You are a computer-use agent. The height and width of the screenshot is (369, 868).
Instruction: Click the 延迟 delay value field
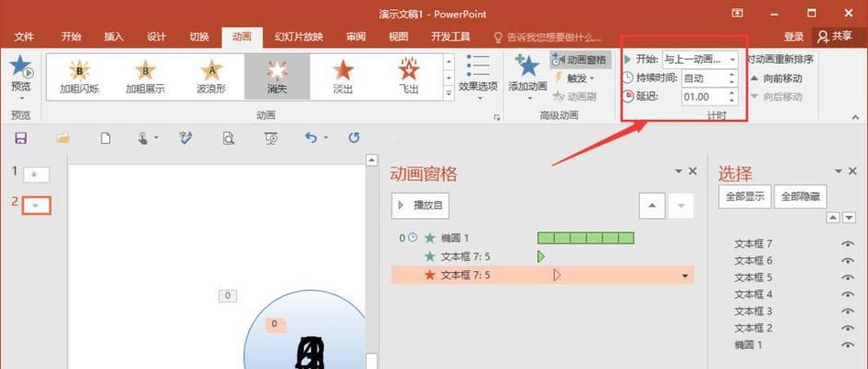[x=705, y=97]
